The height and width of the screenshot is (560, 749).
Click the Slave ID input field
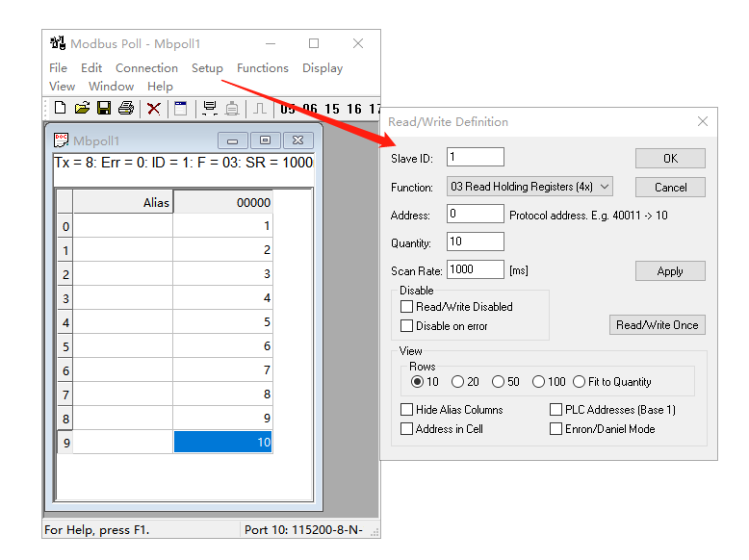tap(476, 157)
